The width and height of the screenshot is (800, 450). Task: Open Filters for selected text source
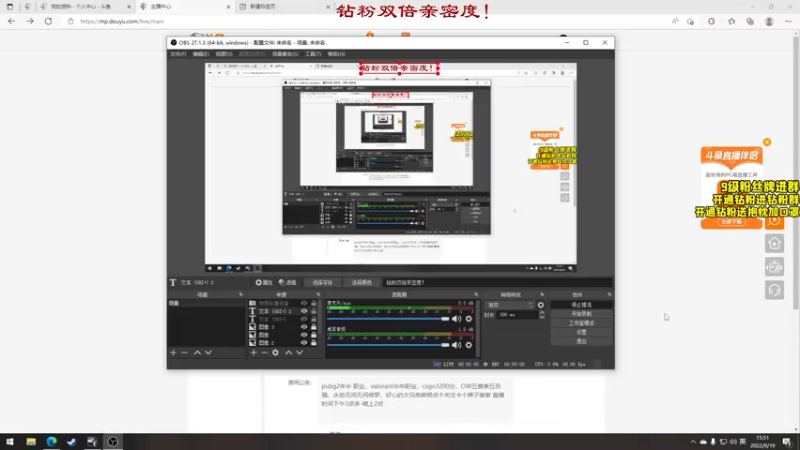click(288, 282)
